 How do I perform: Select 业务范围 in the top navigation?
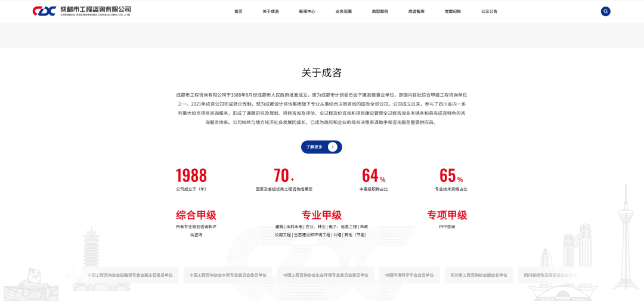[343, 11]
